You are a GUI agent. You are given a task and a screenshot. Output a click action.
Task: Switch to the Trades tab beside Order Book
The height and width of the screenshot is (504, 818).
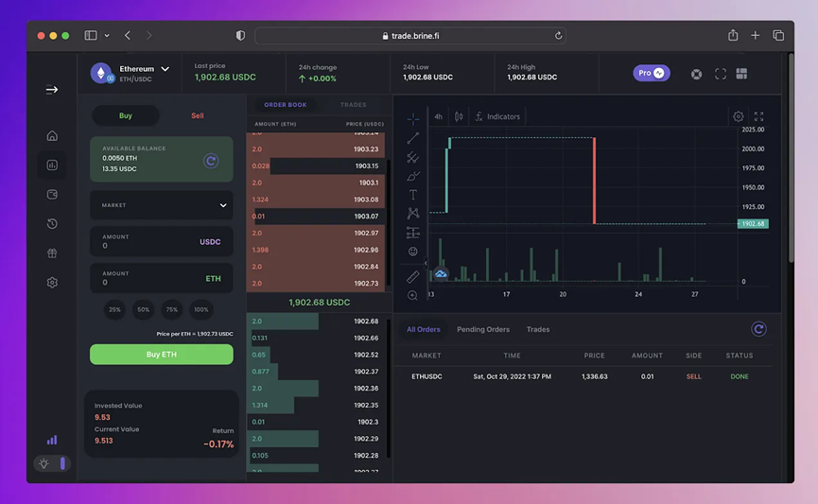[x=353, y=105]
